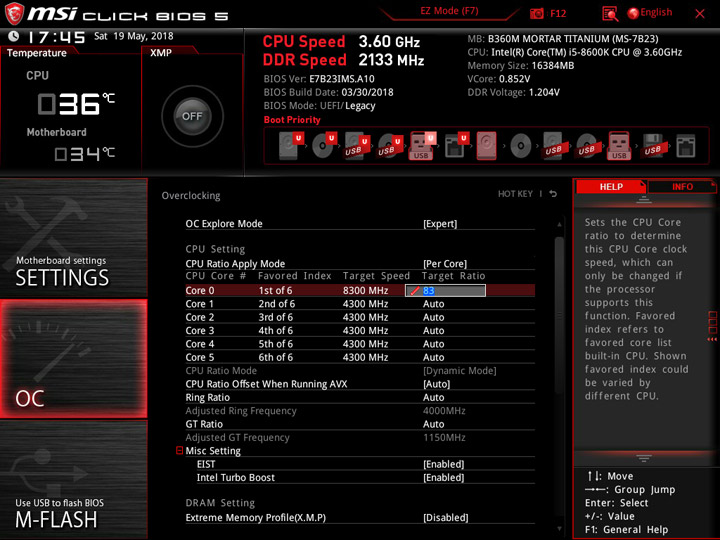
Task: Toggle Extreme Memory Profile Disabled value
Action: (445, 518)
